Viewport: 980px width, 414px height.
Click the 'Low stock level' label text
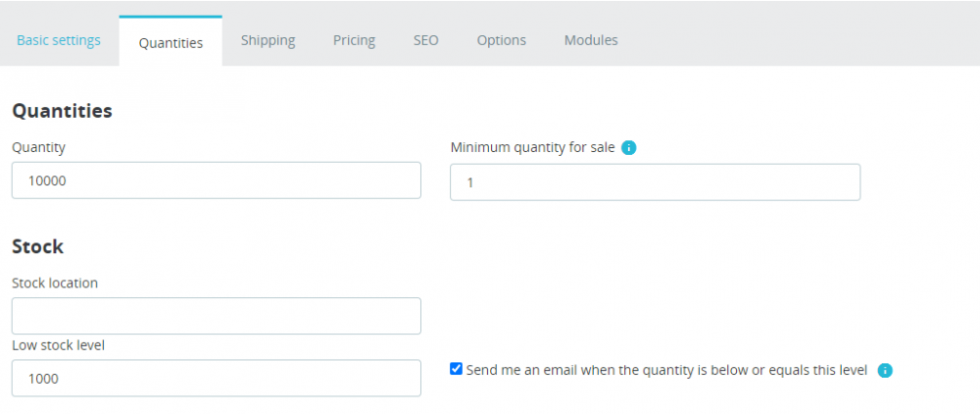(x=58, y=345)
